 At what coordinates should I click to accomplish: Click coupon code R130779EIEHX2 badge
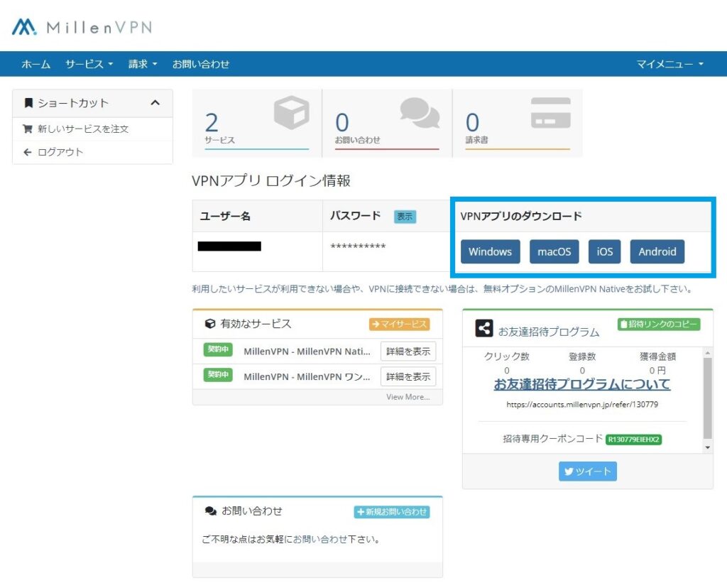click(x=634, y=439)
